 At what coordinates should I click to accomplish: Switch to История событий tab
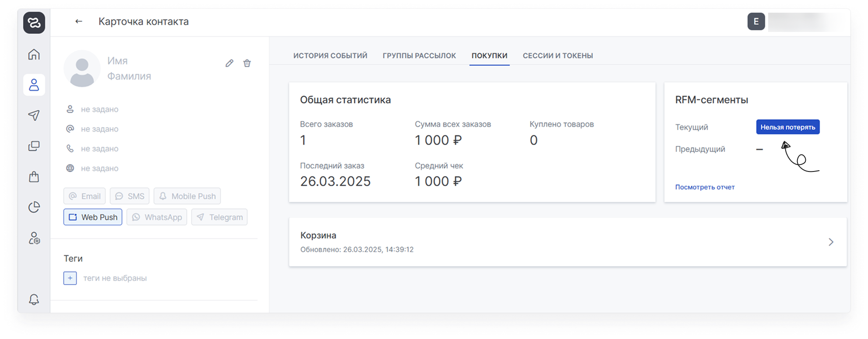pos(330,56)
